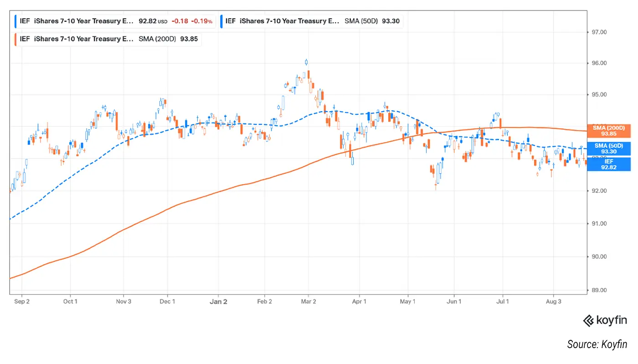638x364 pixels.
Task: Select the SMA (200D) label in the legend
Action: click(158, 39)
